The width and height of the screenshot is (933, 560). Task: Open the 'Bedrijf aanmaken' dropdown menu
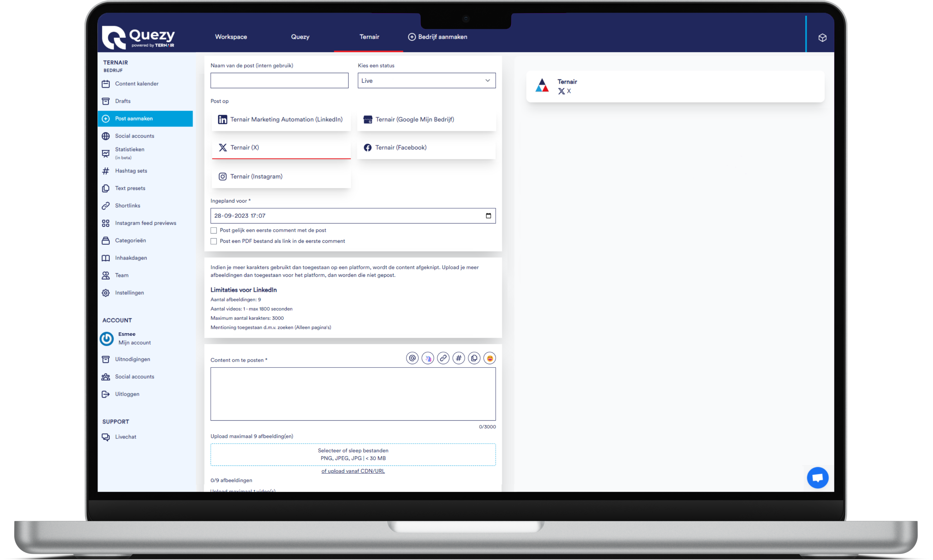(x=438, y=37)
